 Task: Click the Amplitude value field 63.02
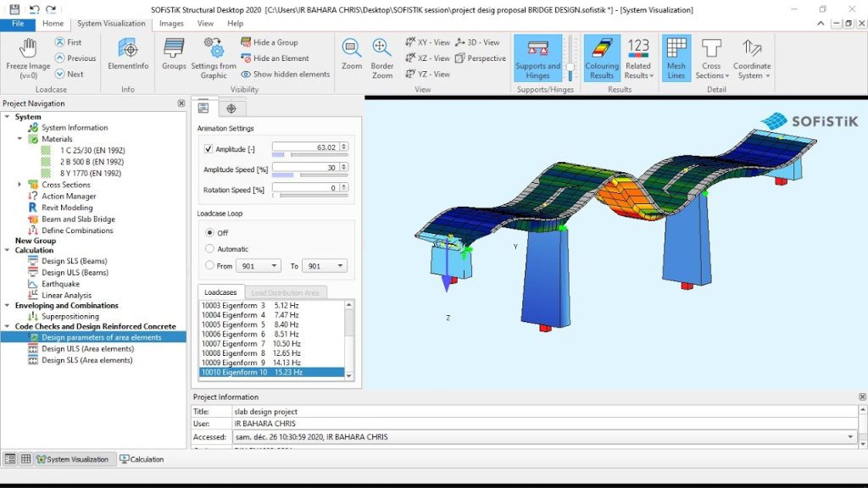305,147
